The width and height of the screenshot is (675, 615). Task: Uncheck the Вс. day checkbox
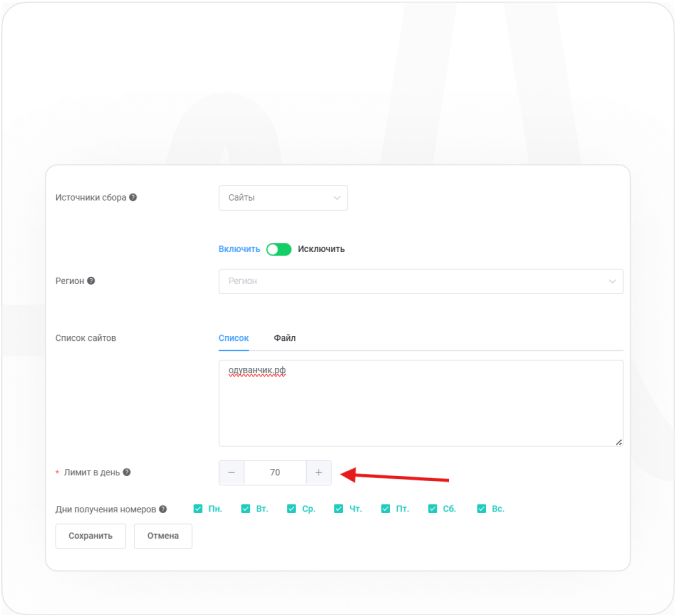[481, 509]
